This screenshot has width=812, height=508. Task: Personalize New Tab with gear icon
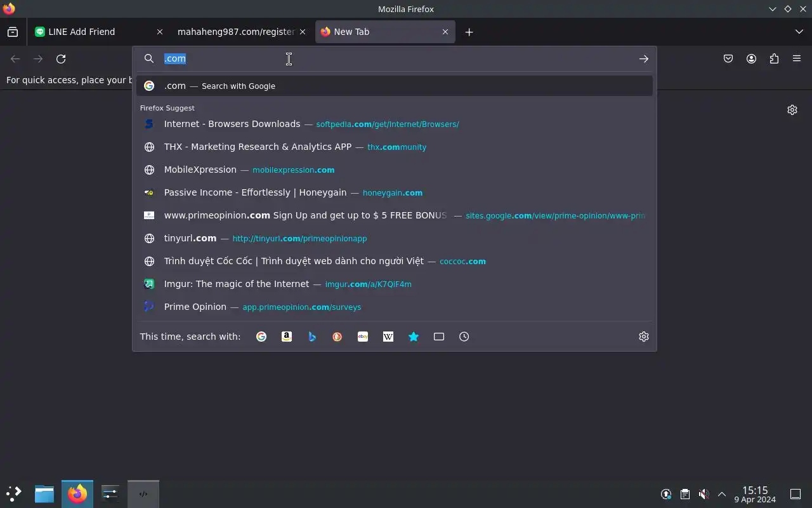(x=792, y=110)
